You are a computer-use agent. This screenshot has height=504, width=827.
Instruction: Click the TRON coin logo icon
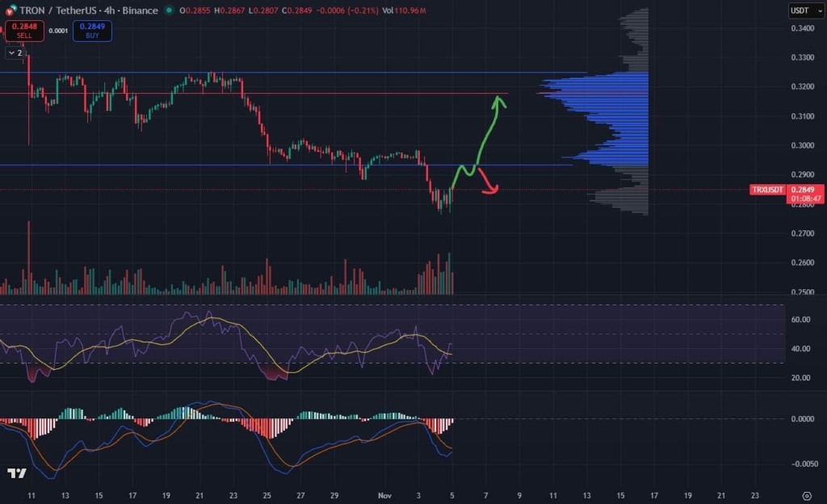tap(10, 11)
